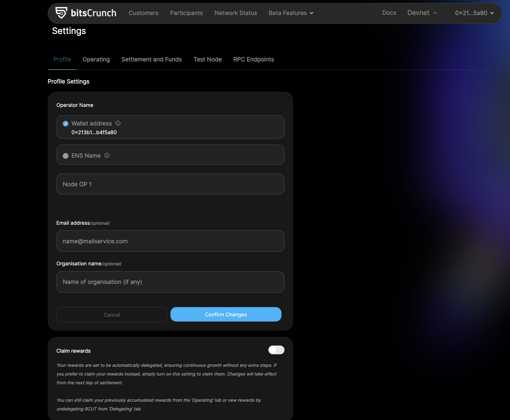
Task: Open the Network Status page
Action: (236, 13)
